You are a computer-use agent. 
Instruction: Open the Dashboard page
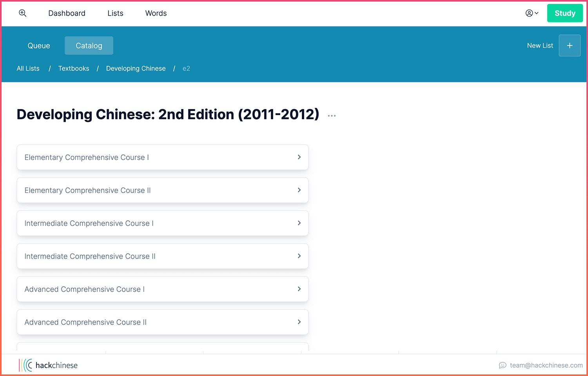tap(67, 13)
